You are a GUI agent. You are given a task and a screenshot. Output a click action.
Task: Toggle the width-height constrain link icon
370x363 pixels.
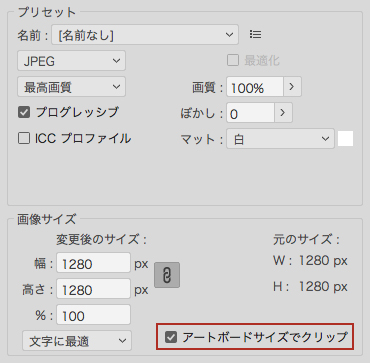click(x=167, y=275)
